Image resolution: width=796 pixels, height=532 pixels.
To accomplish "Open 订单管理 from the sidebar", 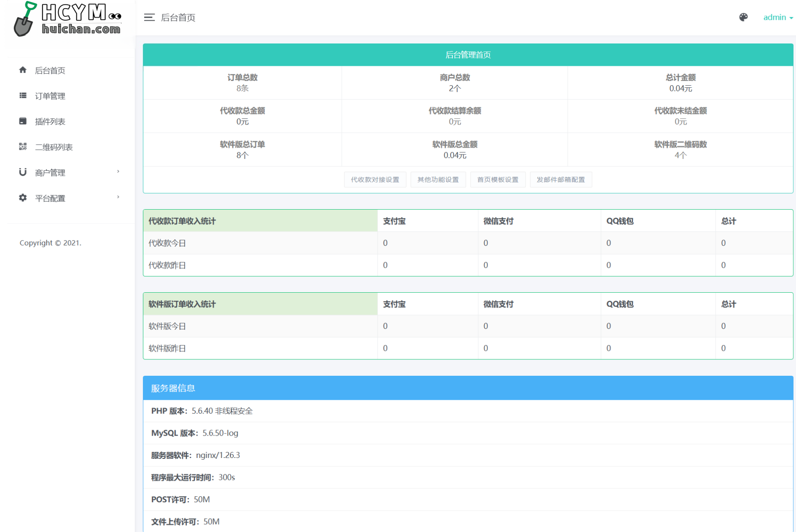I will [50, 96].
